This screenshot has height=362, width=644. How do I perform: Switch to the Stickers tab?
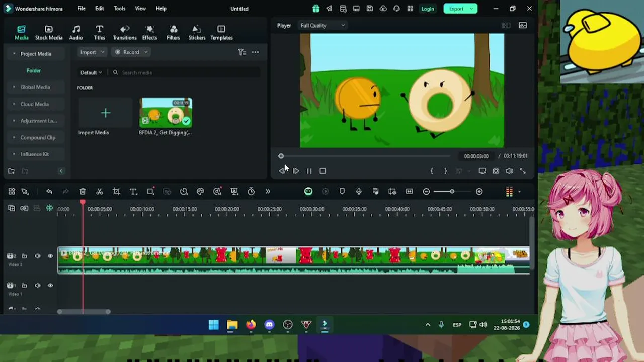click(x=197, y=33)
